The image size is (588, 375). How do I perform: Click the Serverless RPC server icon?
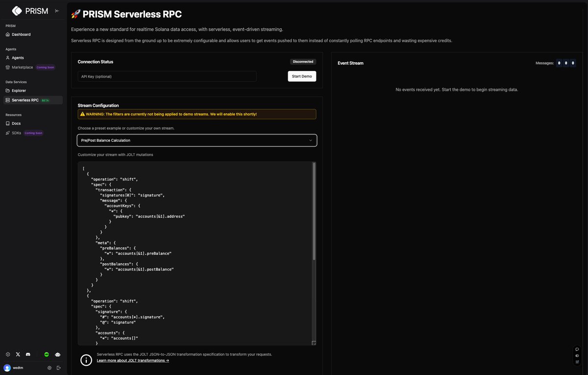(7, 100)
